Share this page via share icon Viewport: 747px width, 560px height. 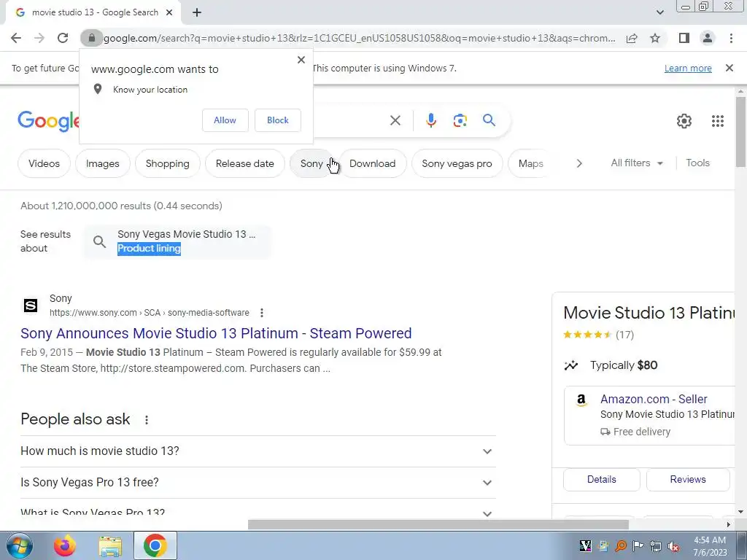click(x=632, y=38)
